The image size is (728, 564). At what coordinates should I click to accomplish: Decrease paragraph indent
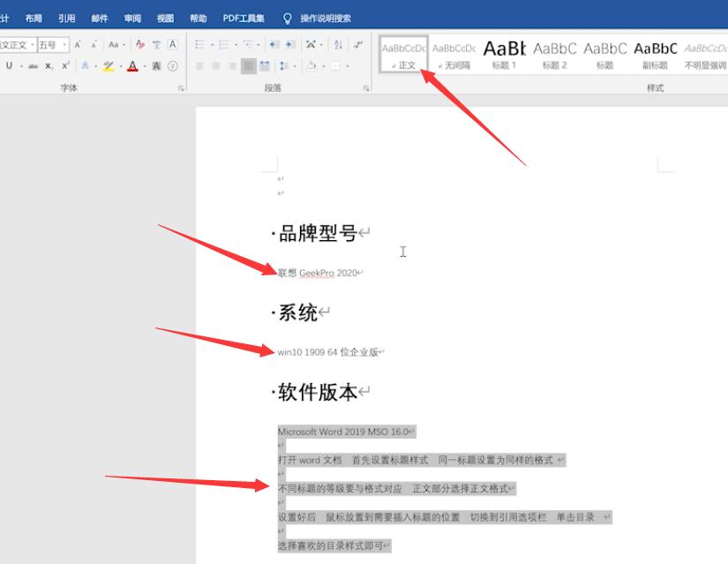click(x=274, y=45)
